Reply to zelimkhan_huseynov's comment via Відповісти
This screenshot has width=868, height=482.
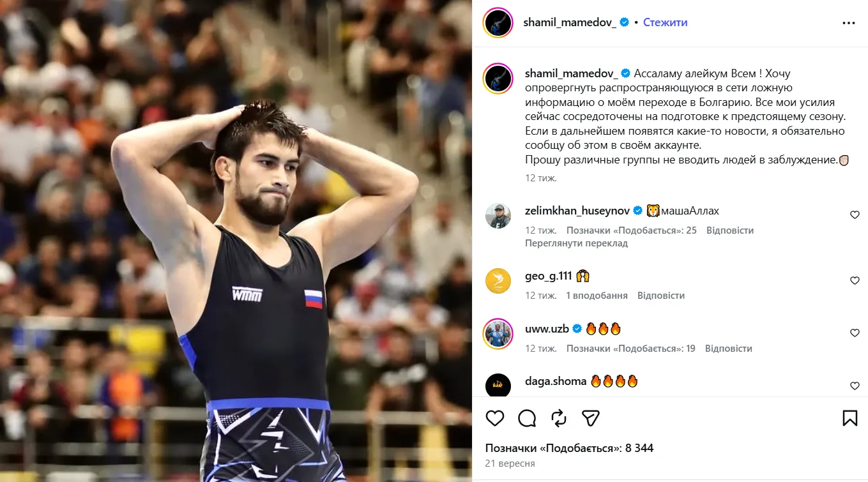tap(730, 230)
